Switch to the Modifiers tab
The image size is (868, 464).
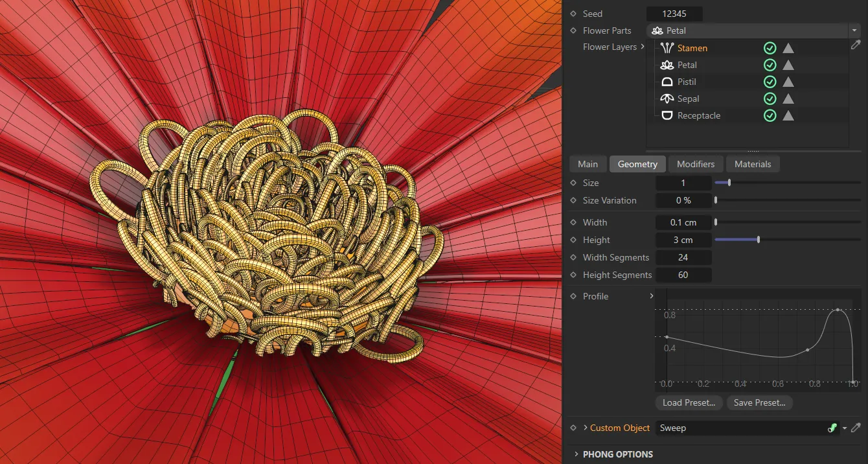tap(696, 164)
